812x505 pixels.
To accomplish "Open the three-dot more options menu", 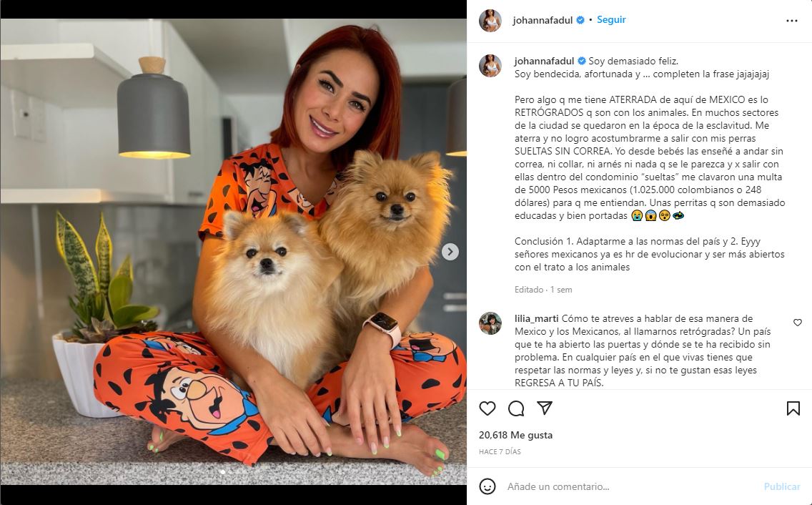I will (792, 21).
